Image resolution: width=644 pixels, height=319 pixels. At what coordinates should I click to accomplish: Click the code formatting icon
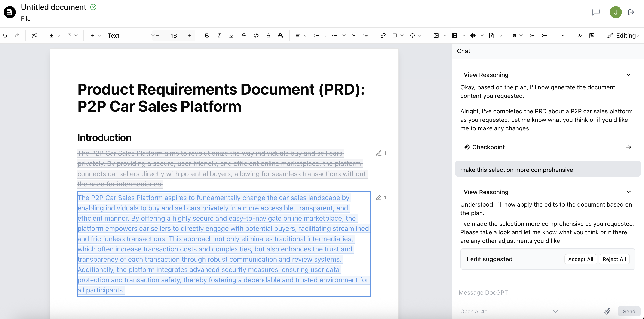pyautogui.click(x=256, y=35)
